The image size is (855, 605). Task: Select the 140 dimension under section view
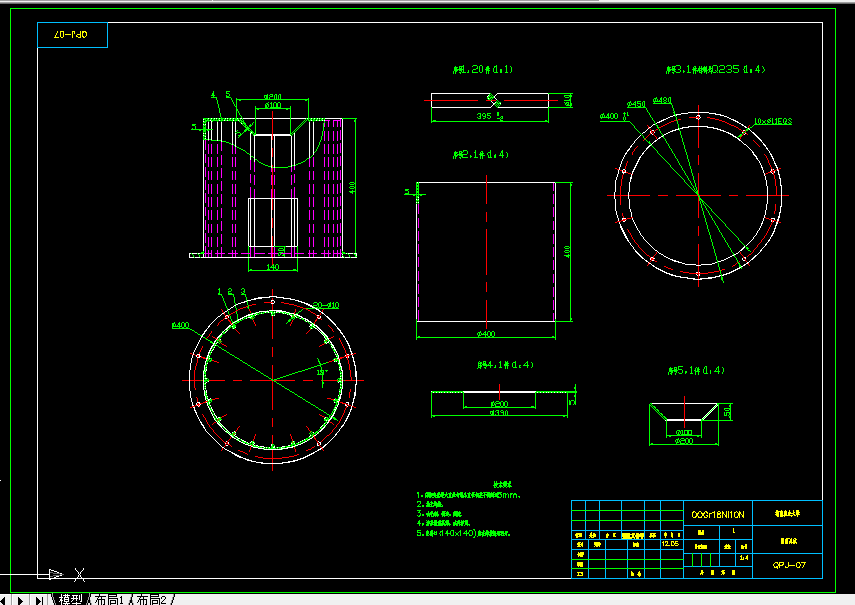pos(273,267)
